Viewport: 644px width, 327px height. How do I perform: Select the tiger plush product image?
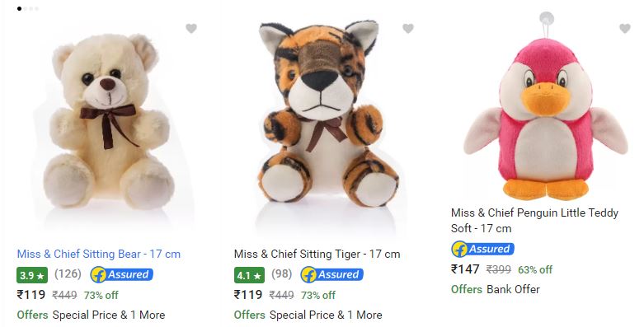[327, 113]
